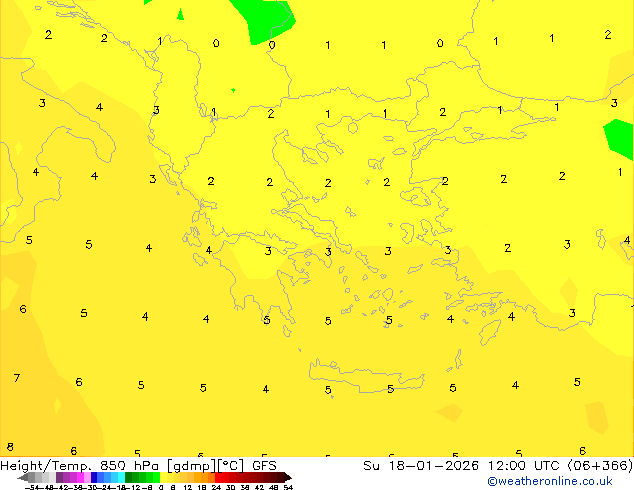Viewport: 634px width, 490px height.
Task: Click the temperature value '8' on the map
Action: (10, 447)
